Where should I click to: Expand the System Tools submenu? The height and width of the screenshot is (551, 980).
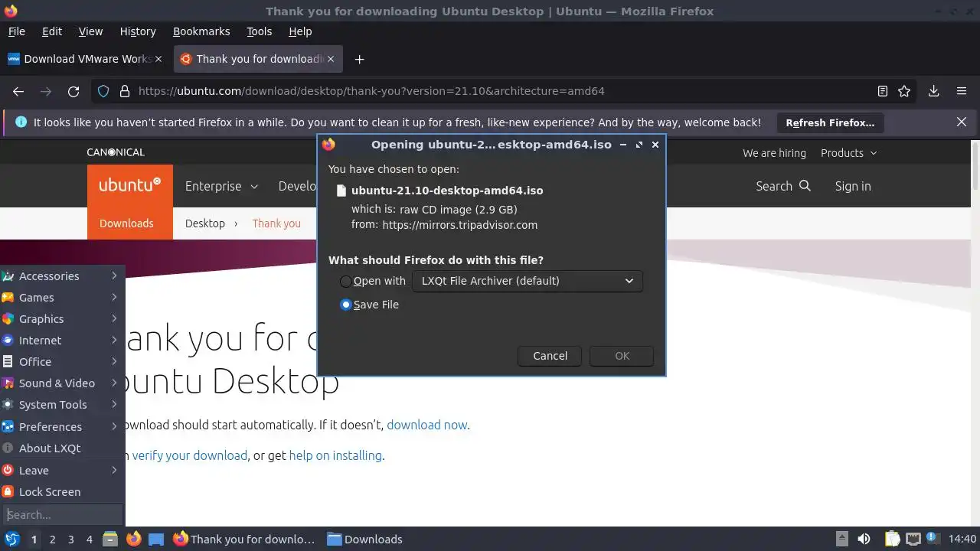[x=63, y=405]
